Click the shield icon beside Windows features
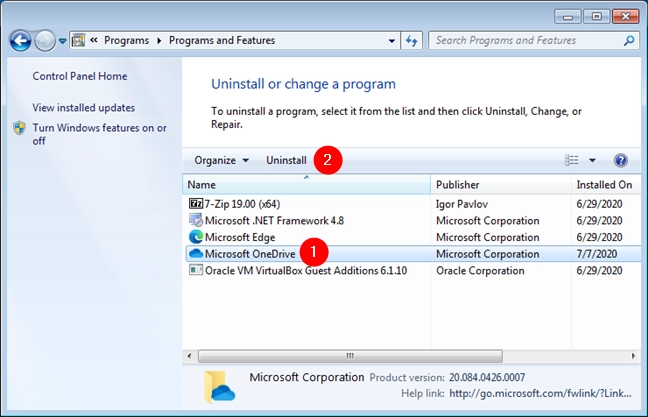 point(19,128)
